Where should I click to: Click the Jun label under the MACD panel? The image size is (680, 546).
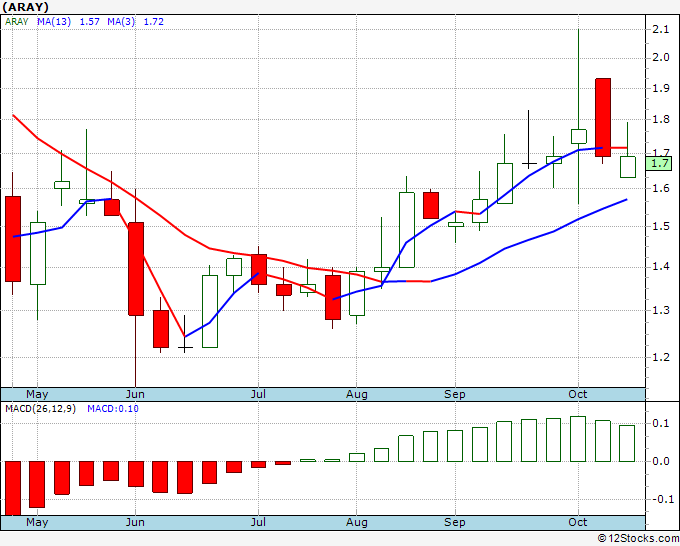coord(135,522)
